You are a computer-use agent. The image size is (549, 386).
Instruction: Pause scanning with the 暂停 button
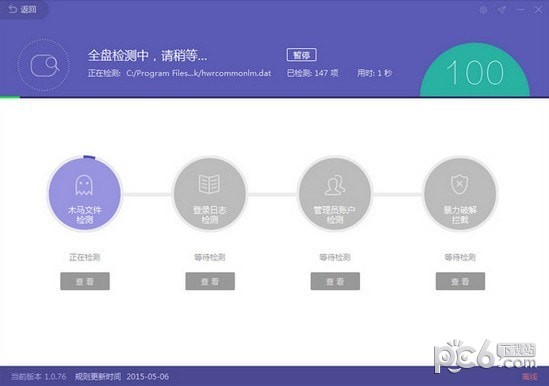[x=301, y=55]
